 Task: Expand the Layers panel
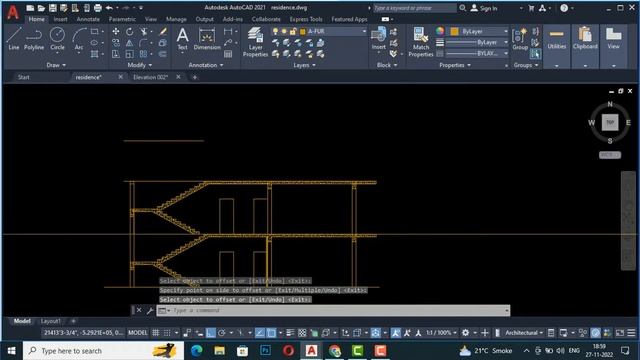point(304,65)
